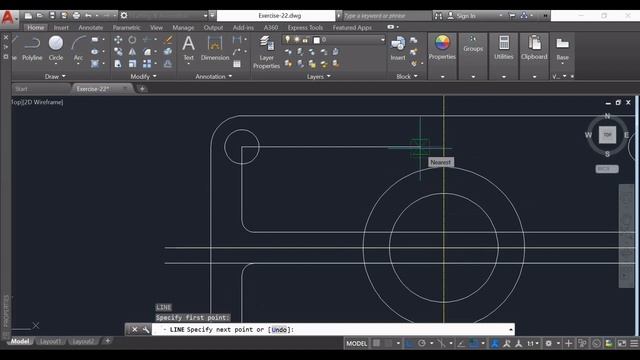The image size is (640, 360).
Task: Open the Utilities calculator panel
Action: pyautogui.click(x=504, y=48)
